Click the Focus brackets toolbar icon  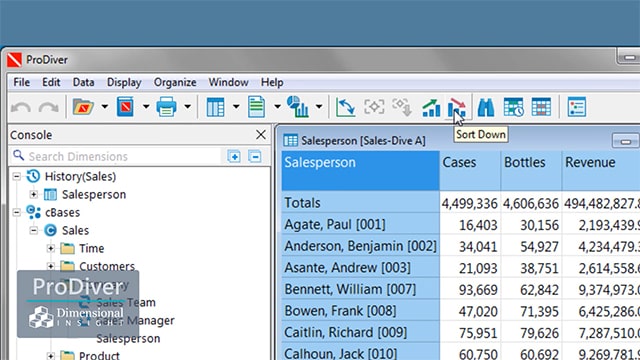point(374,107)
